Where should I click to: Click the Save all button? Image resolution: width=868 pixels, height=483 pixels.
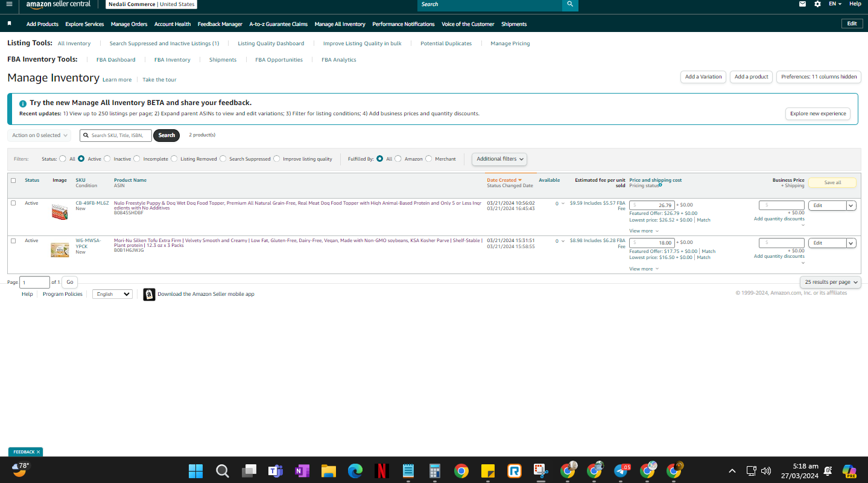point(832,182)
